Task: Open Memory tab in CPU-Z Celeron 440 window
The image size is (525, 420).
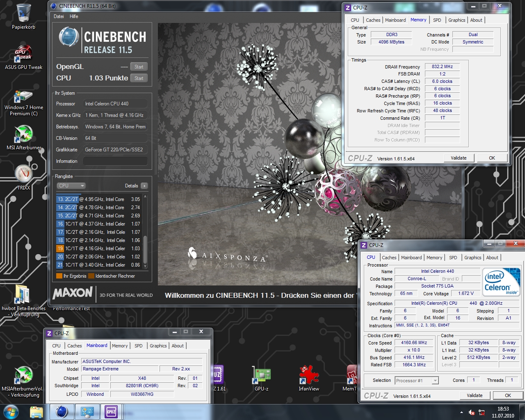Action: pyautogui.click(x=434, y=258)
